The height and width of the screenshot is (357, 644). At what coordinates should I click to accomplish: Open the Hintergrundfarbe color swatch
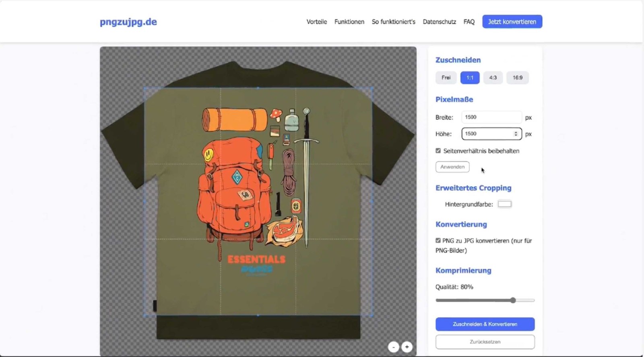(x=504, y=204)
